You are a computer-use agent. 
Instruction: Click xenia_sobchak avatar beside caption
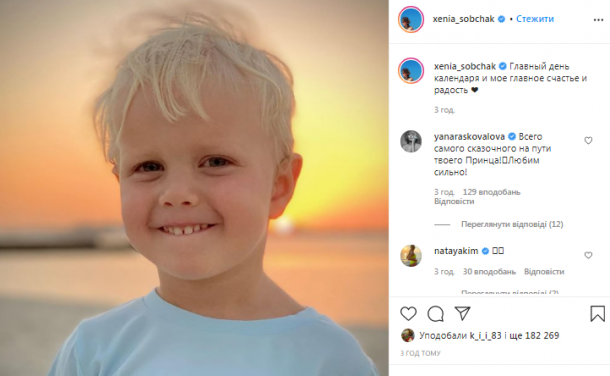(411, 71)
